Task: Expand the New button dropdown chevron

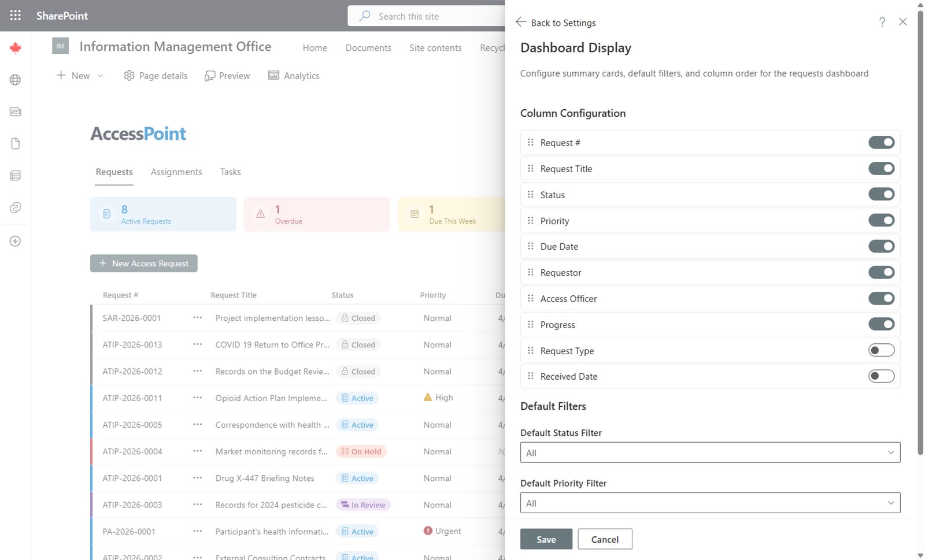Action: tap(101, 76)
